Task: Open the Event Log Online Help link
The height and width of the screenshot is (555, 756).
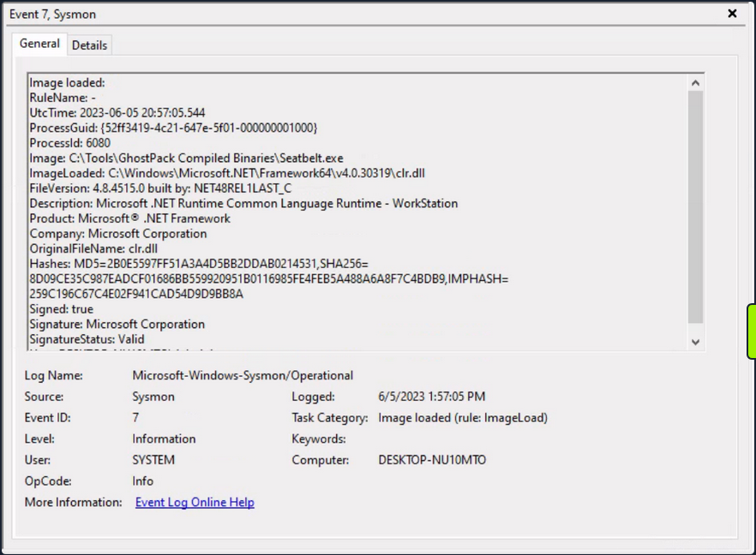Action: tap(194, 502)
